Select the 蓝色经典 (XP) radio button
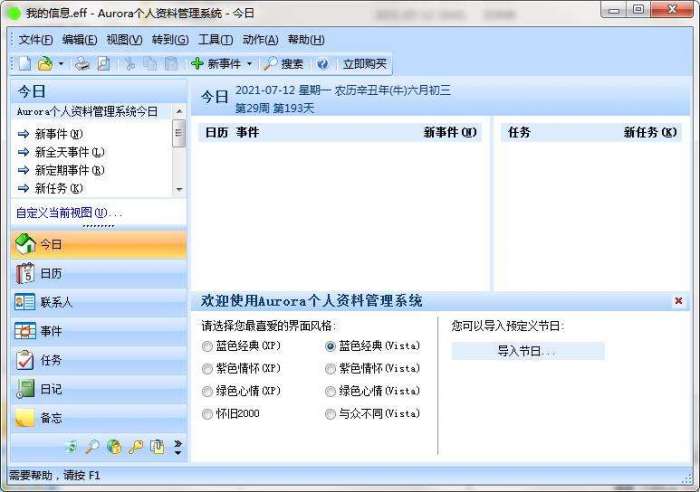 coord(207,346)
